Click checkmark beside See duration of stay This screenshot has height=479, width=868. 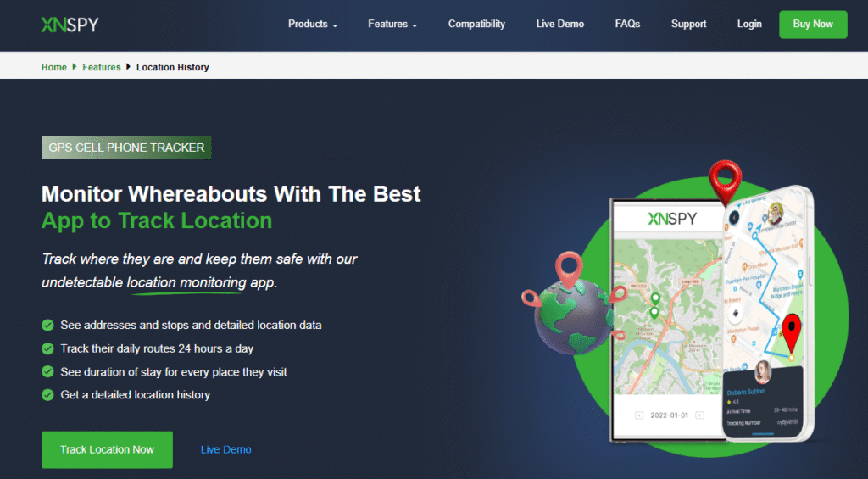47,371
